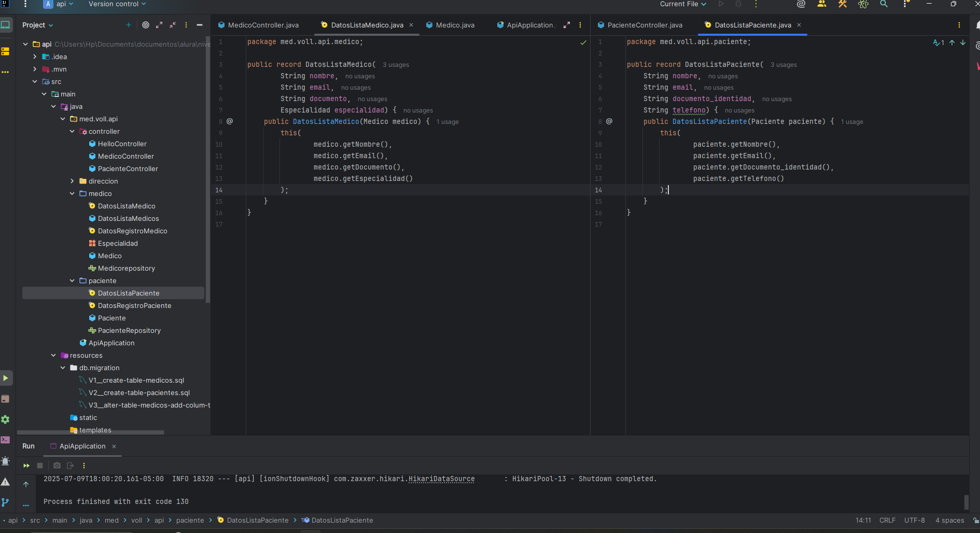
Task: Open the Run tool window icon
Action: click(x=6, y=378)
